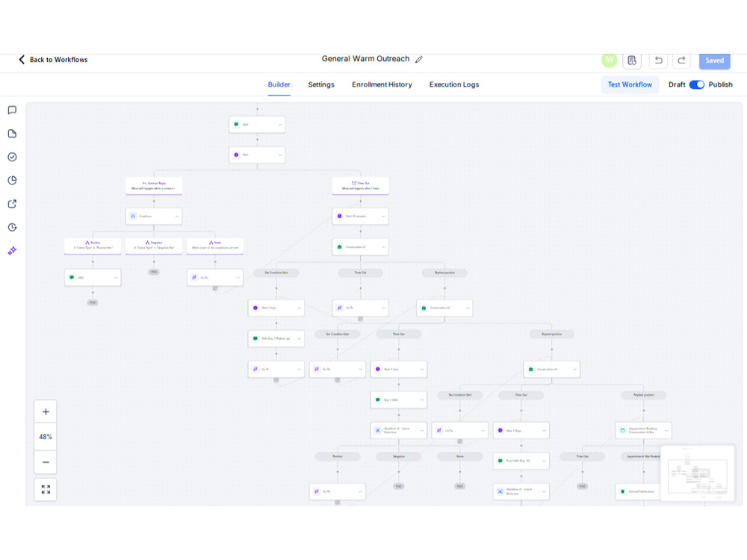Fit workflow to screen icon
This screenshot has height=560, width=747.
(46, 490)
